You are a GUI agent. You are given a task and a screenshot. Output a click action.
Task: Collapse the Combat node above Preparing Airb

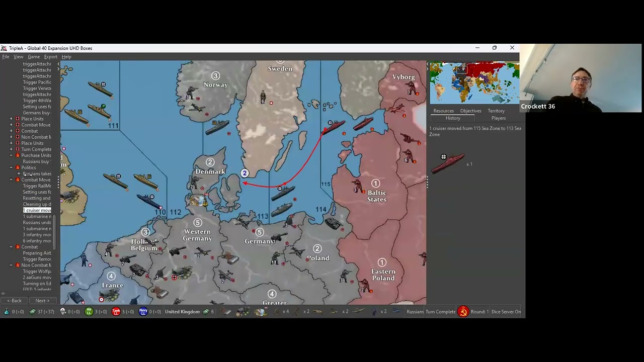pyautogui.click(x=11, y=247)
